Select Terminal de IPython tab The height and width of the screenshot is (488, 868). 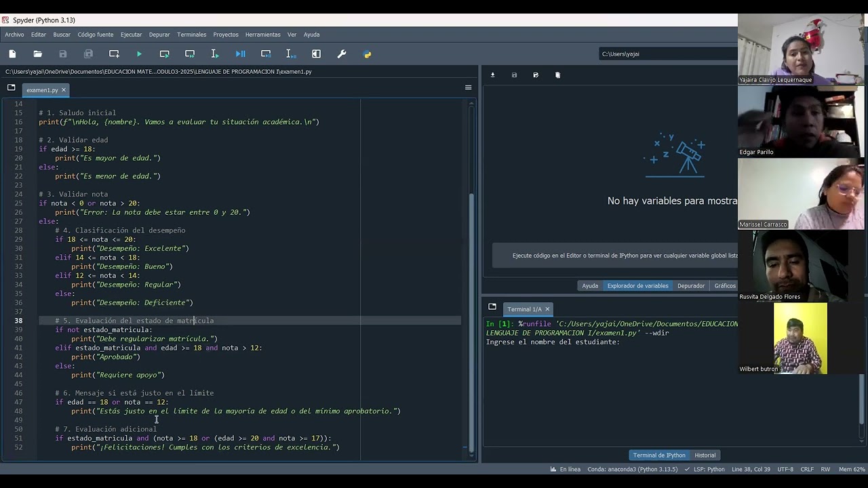point(659,455)
